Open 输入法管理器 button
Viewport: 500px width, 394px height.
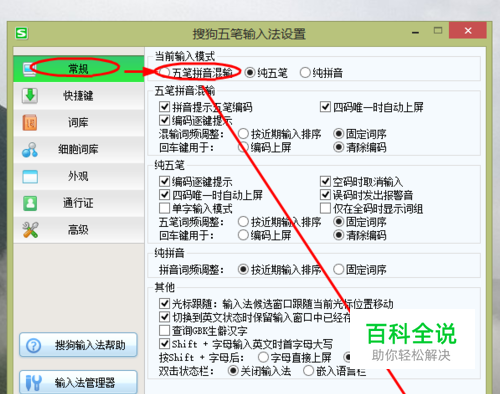coord(78,382)
